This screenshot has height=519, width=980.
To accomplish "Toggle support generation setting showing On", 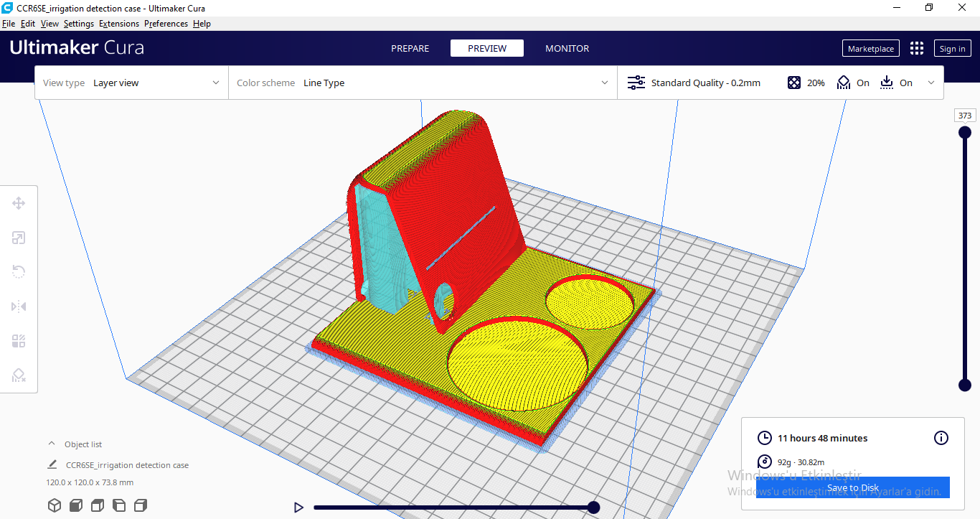I will (x=853, y=83).
